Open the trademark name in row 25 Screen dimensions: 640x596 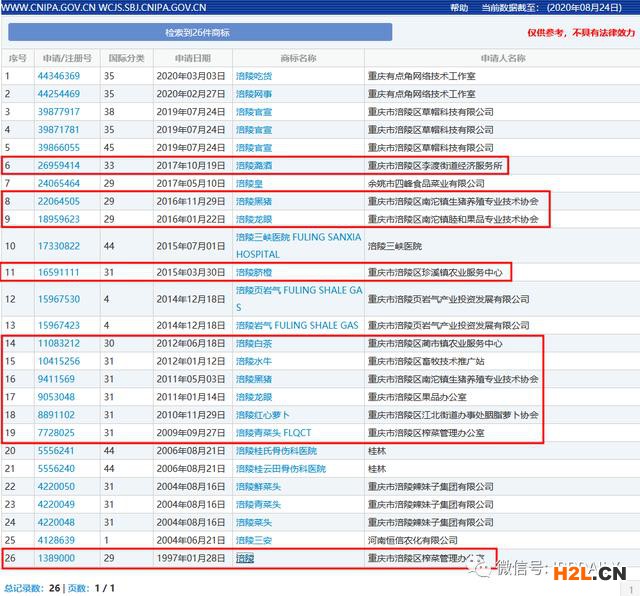[254, 540]
